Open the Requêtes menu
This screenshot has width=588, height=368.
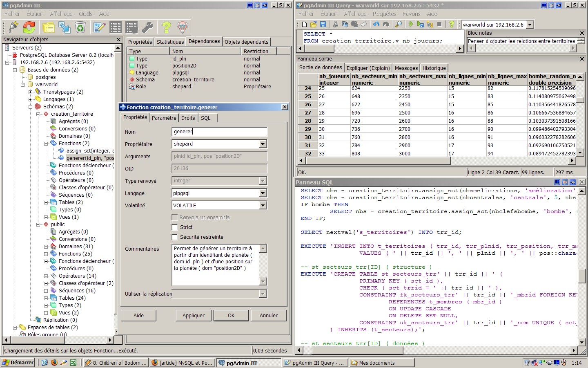[x=384, y=14]
